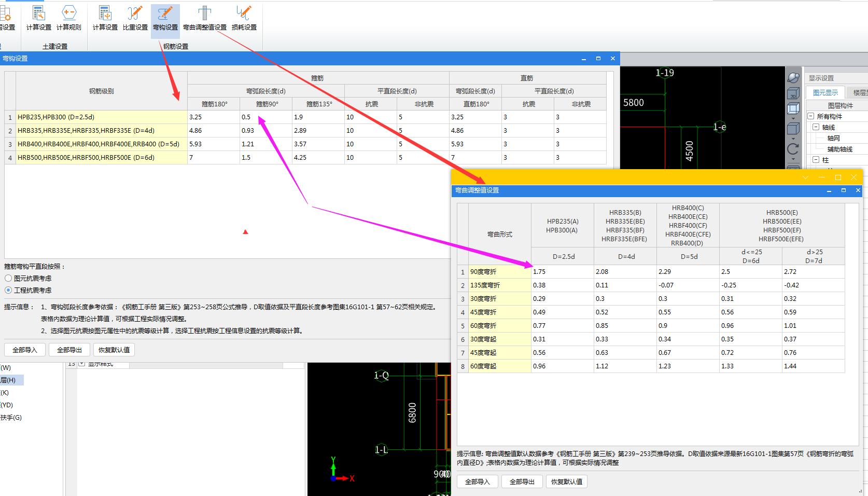This screenshot has width=868, height=496.
Task: Click the 弯钩设置 ribbon icon
Action: tap(165, 21)
